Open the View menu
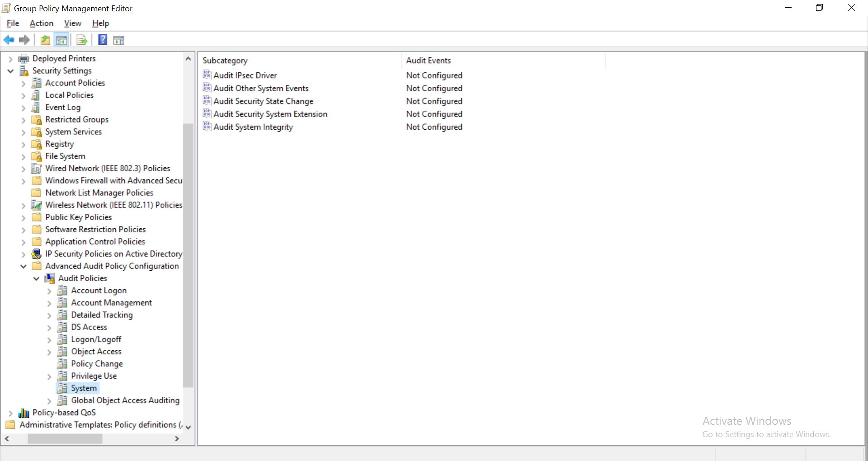Screen dimensions: 868x461 [72, 23]
